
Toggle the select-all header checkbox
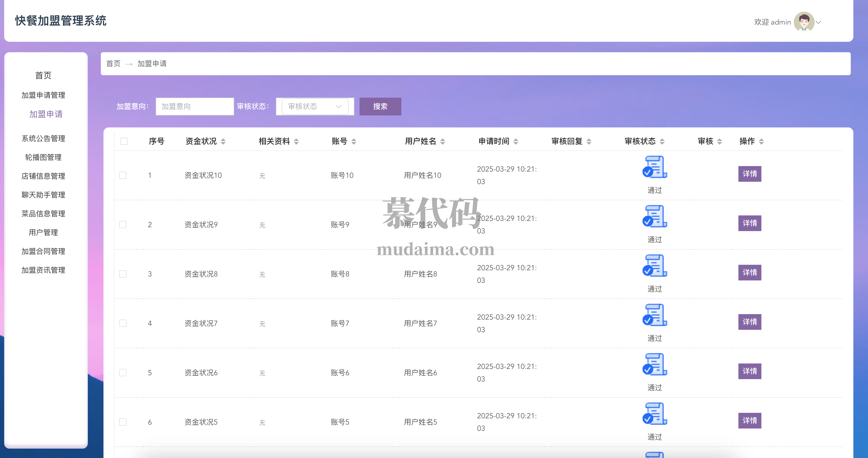pos(124,141)
